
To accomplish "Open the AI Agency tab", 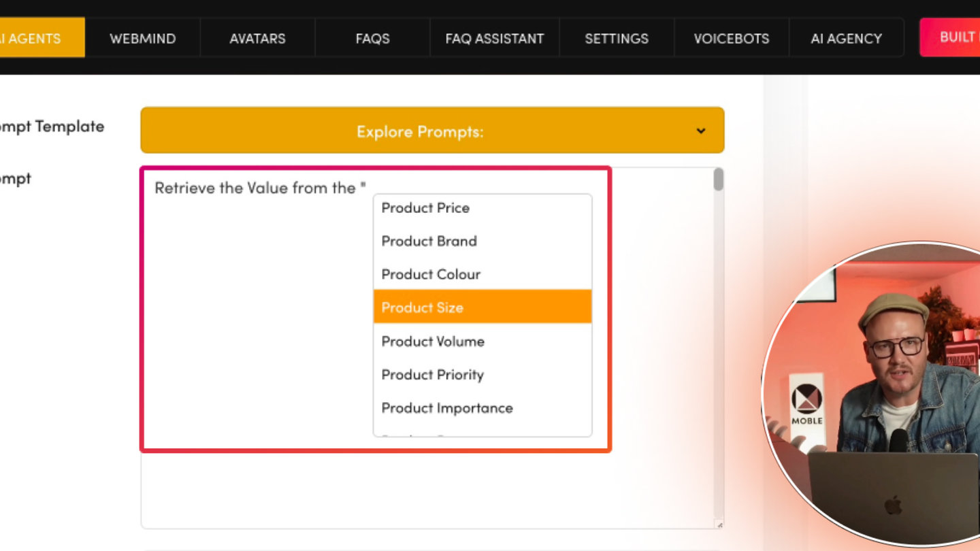I will [x=846, y=38].
